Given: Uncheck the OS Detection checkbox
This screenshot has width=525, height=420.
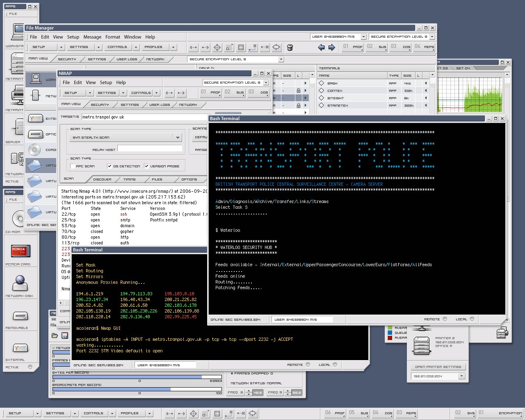Looking at the screenshot, I should point(110,166).
